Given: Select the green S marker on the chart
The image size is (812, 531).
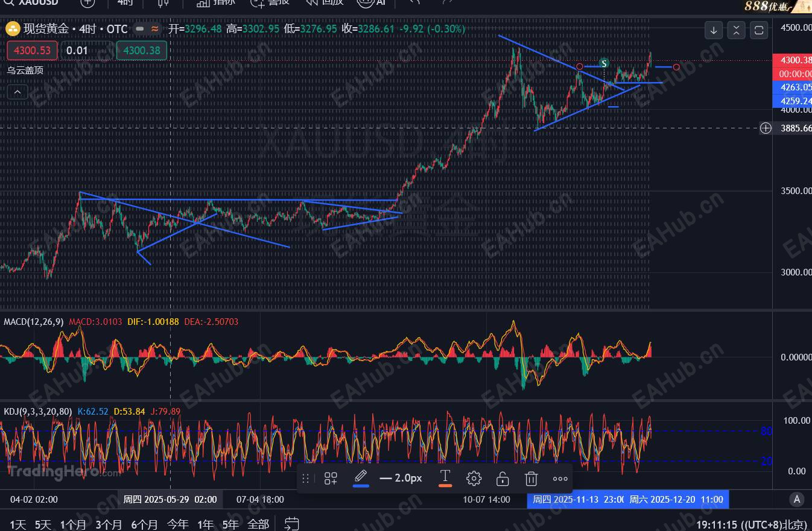Looking at the screenshot, I should pos(604,63).
